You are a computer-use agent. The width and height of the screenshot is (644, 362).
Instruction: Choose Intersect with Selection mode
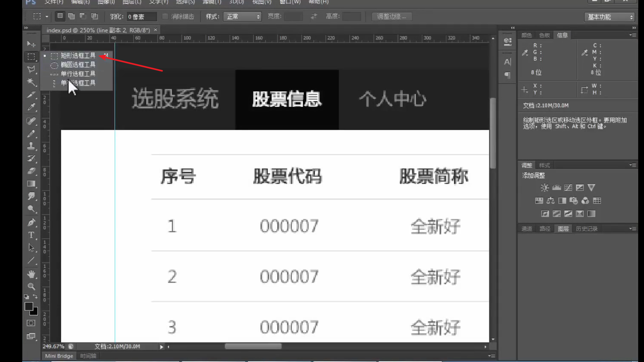[x=95, y=16]
